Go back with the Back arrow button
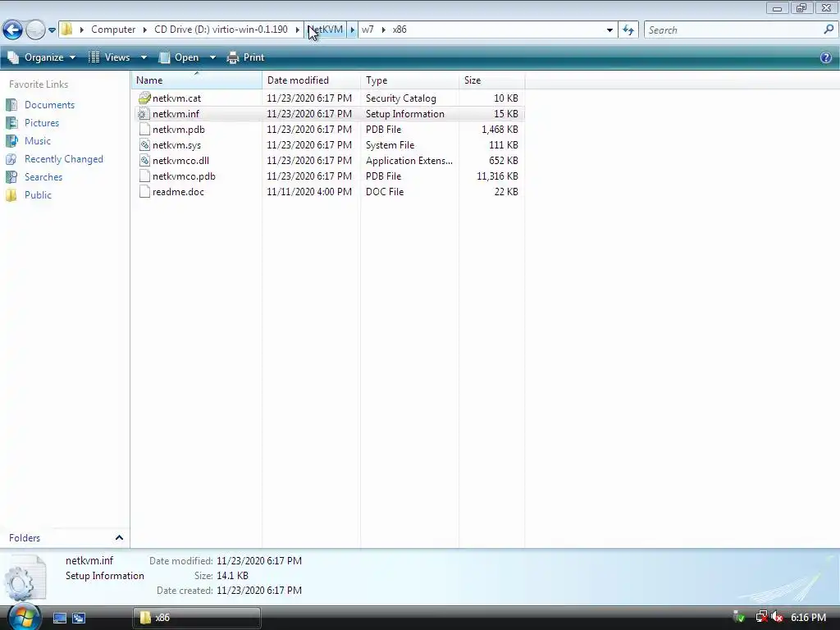 point(12,30)
